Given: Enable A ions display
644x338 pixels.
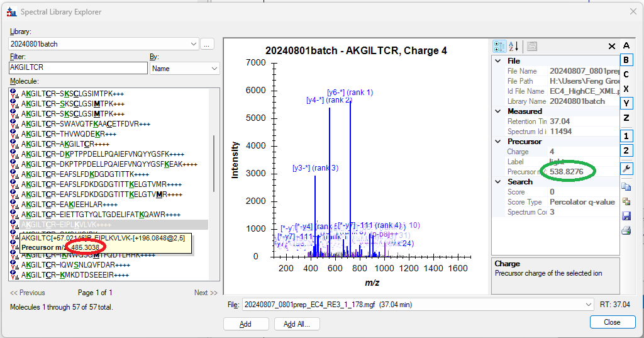Looking at the screenshot, I should point(626,46).
